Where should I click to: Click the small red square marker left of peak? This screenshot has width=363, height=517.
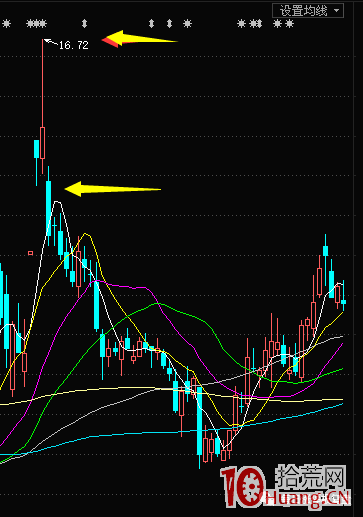[x=31, y=253]
